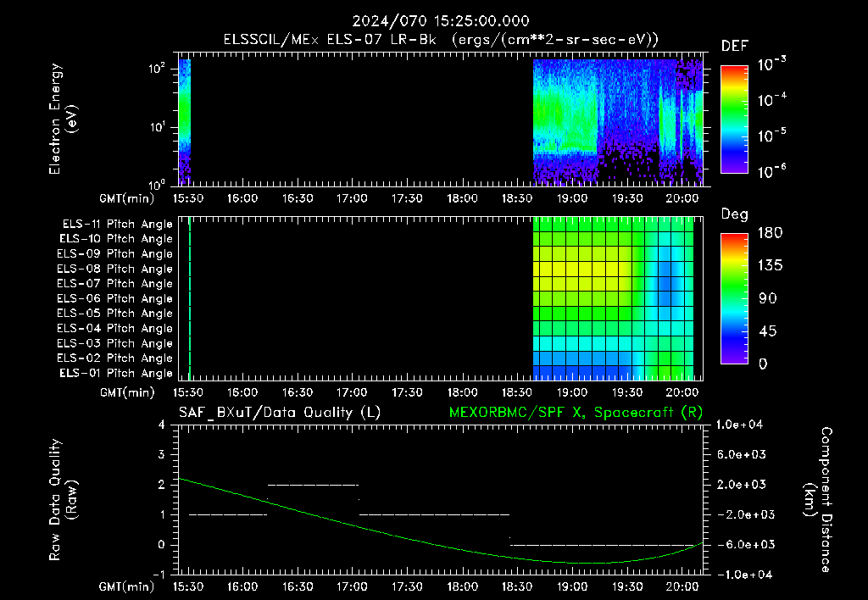Screen dimensions: 868x600
Task: Click the 1.0e+04 right axis tick label
Action: (739, 425)
